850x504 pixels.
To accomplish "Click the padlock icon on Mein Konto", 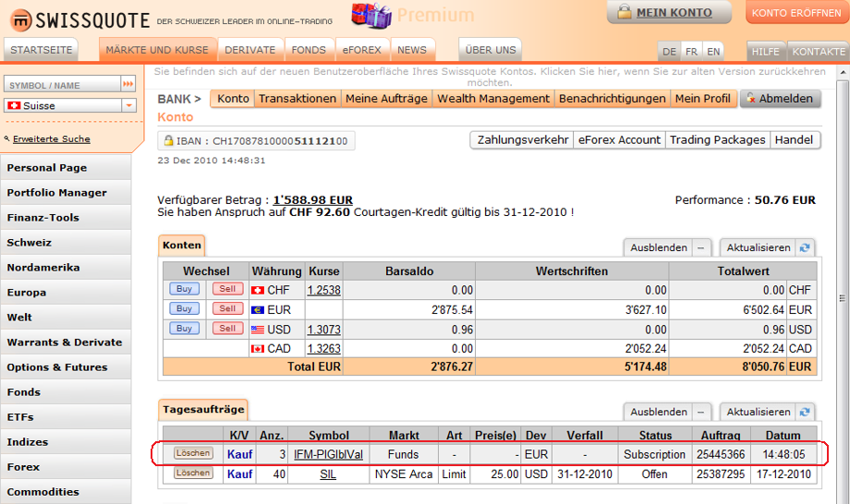I will coord(625,12).
